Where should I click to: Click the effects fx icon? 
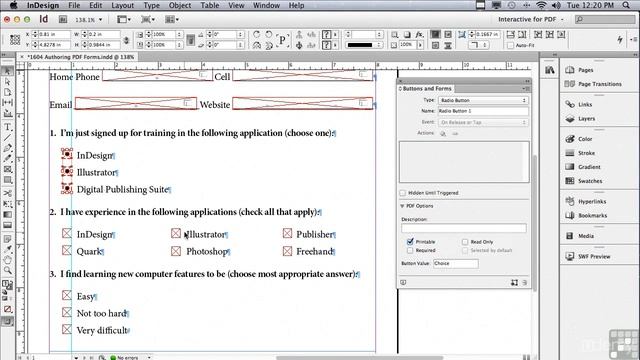[x=419, y=35]
